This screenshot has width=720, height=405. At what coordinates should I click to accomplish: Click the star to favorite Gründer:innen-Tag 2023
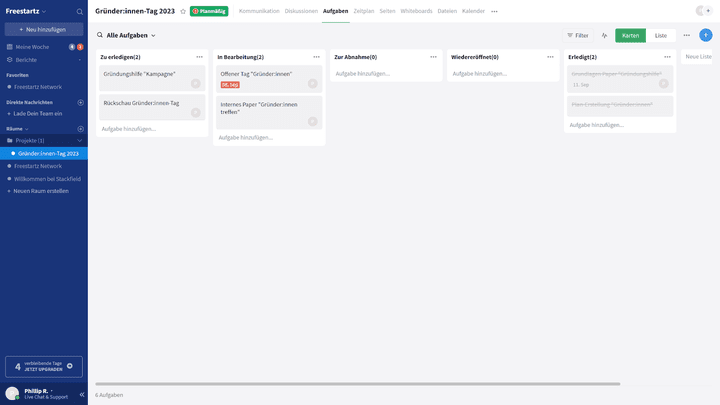tap(183, 11)
